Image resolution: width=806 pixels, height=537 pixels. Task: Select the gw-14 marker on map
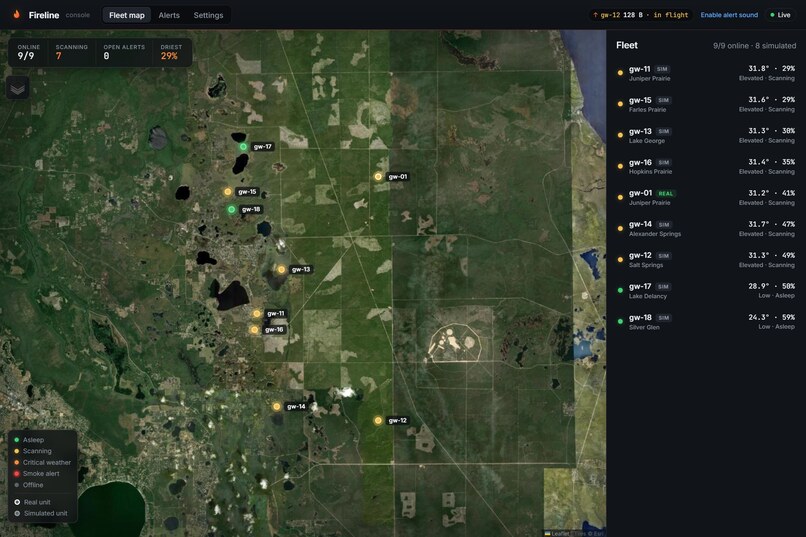pos(277,406)
